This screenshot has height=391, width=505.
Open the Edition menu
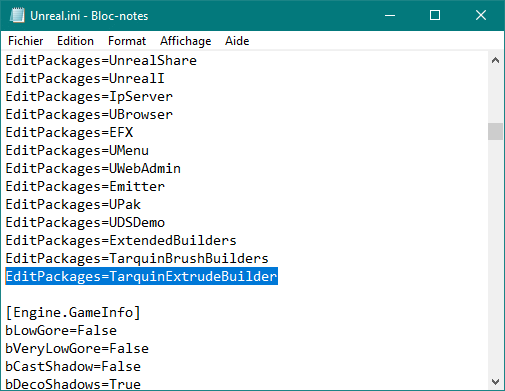[x=75, y=41]
